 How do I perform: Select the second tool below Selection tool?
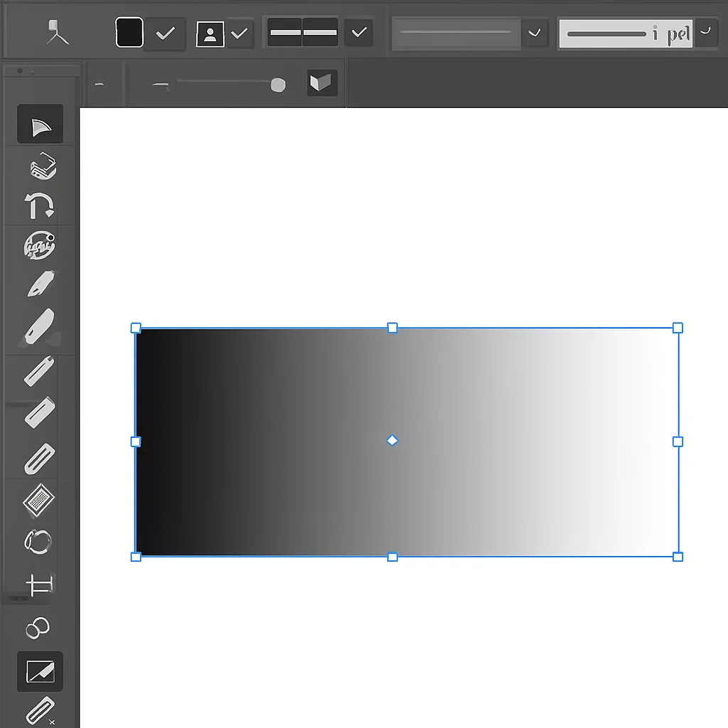pyautogui.click(x=42, y=166)
